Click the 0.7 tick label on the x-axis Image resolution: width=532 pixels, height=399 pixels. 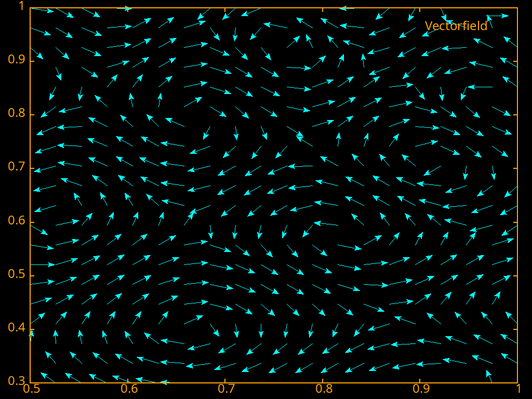[x=225, y=389]
